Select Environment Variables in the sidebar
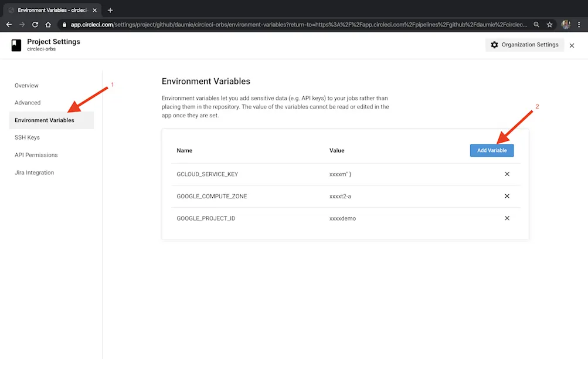 pos(45,120)
